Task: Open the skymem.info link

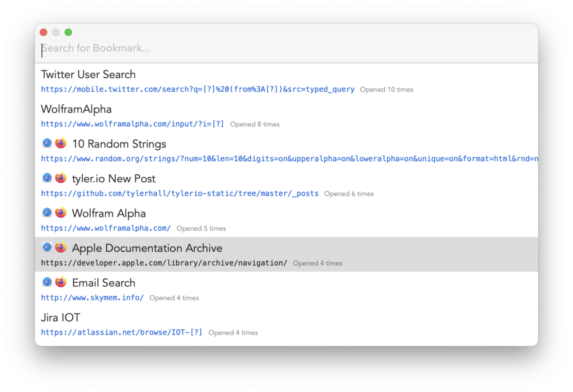Action: click(92, 297)
